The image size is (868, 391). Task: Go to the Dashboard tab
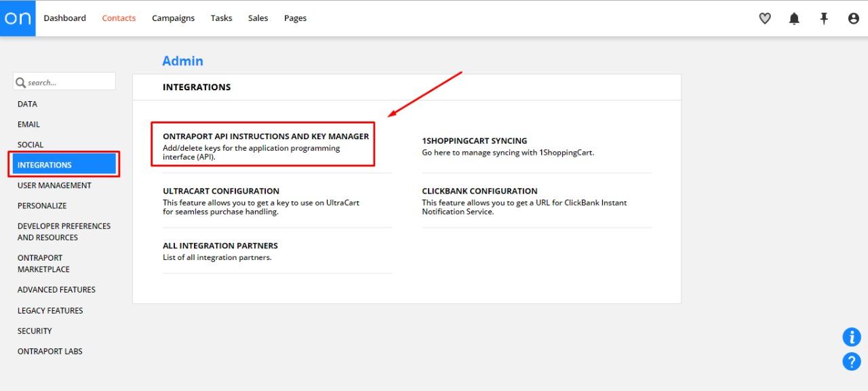tap(65, 18)
